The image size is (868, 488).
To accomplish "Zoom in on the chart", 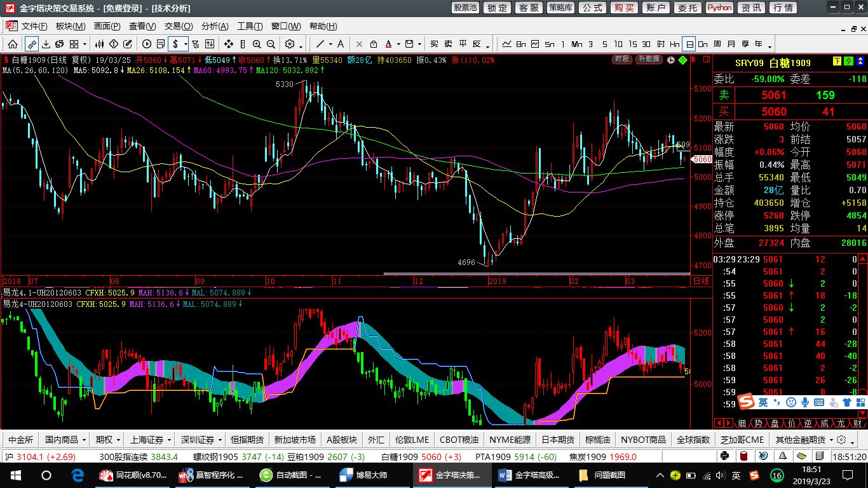I will pyautogui.click(x=257, y=44).
